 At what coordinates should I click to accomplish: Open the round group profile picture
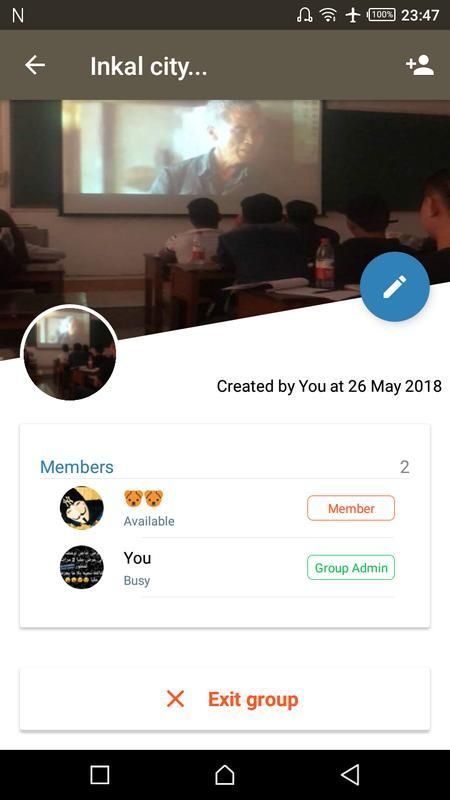click(x=68, y=353)
